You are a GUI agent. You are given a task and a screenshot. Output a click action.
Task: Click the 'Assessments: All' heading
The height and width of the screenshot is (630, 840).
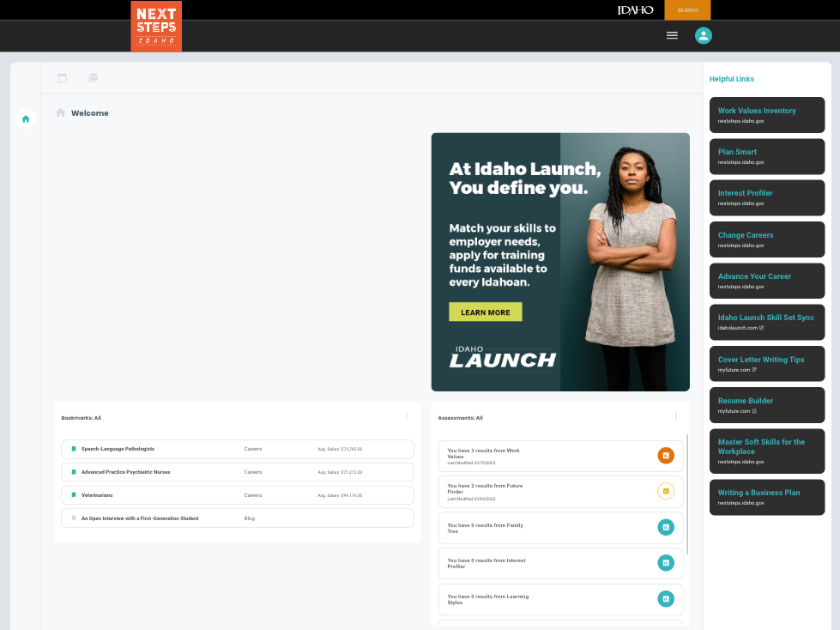click(460, 418)
